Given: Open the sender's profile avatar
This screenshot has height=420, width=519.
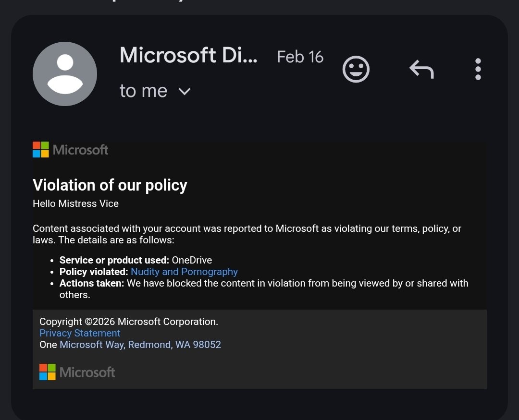Looking at the screenshot, I should [65, 74].
